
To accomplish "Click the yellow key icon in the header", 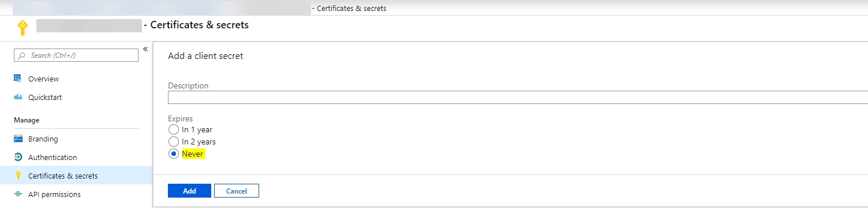I will point(23,27).
